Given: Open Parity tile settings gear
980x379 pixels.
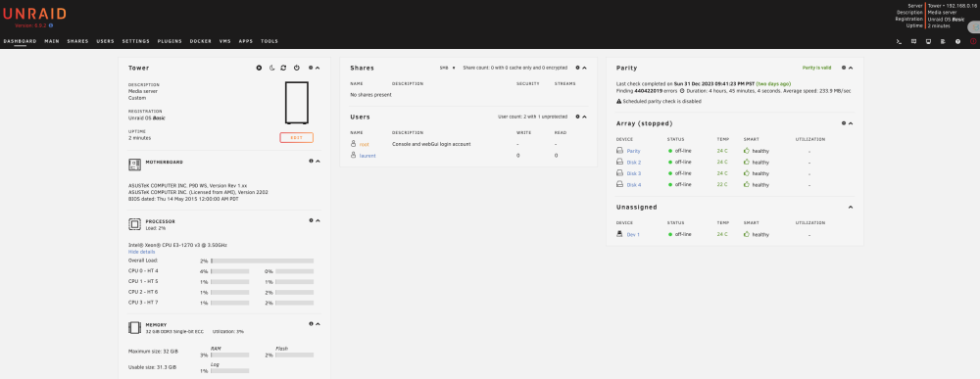Looking at the screenshot, I should (843, 68).
